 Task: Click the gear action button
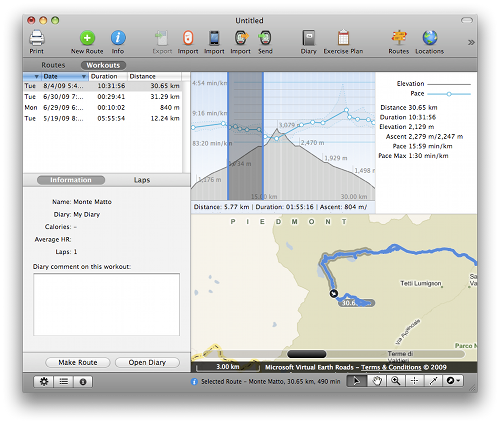(44, 382)
